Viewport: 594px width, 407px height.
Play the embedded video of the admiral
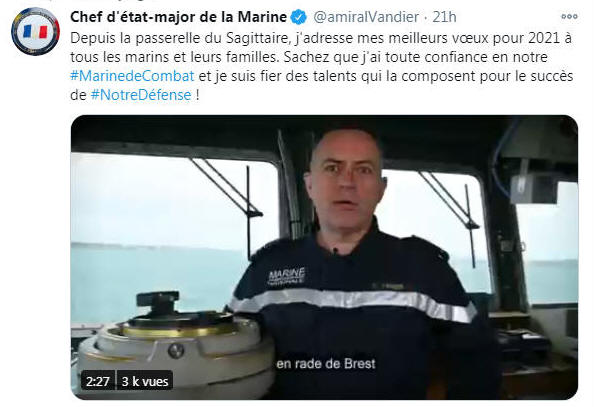[x=324, y=257]
